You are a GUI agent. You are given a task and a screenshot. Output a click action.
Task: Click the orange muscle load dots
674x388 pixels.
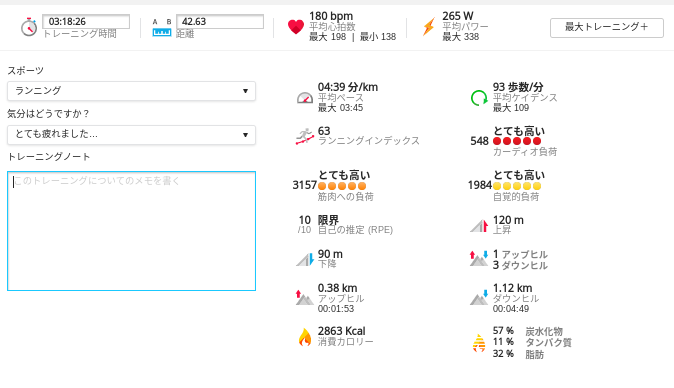pos(342,186)
